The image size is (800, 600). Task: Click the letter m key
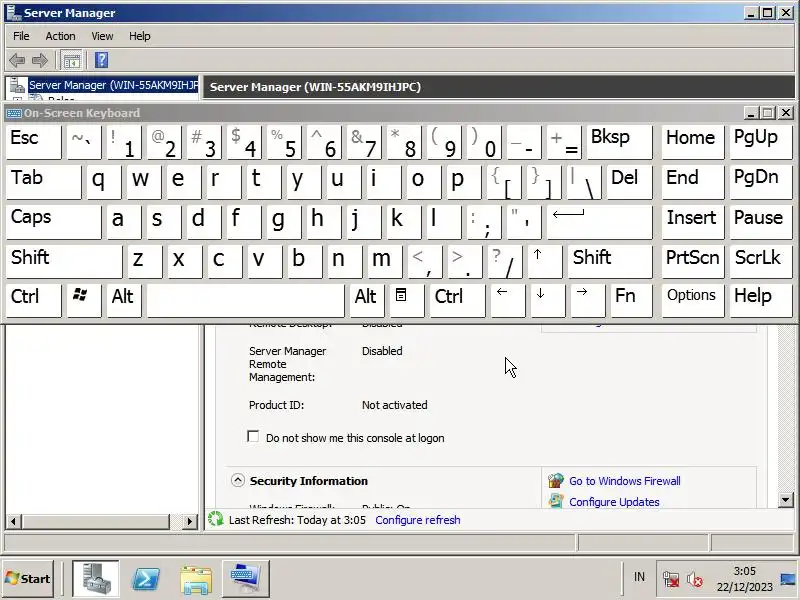pos(385,262)
